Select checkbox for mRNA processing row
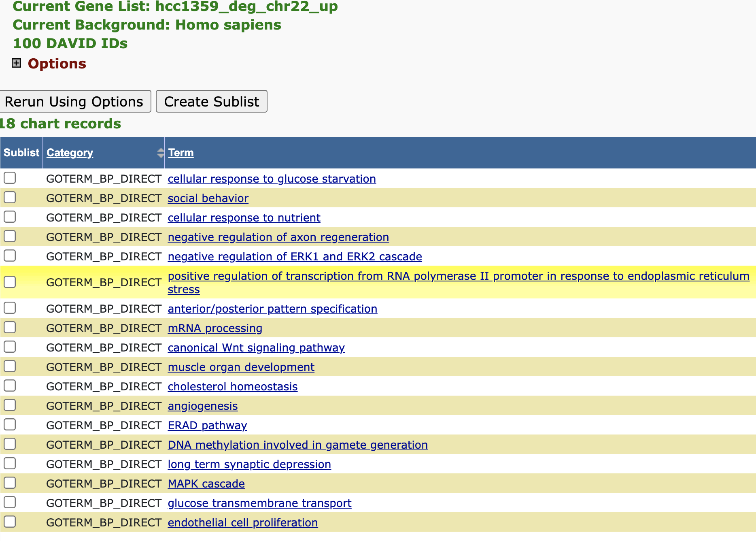This screenshot has height=541, width=756. coord(10,328)
